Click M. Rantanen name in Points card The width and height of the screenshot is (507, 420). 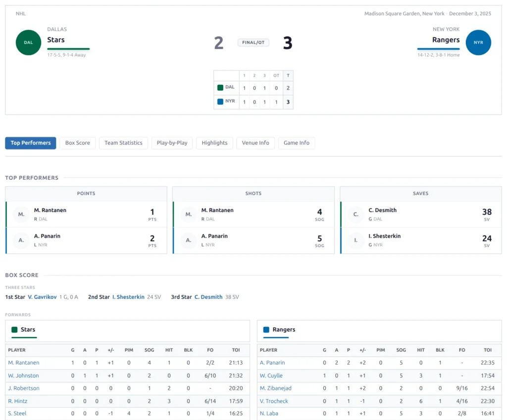click(x=50, y=210)
